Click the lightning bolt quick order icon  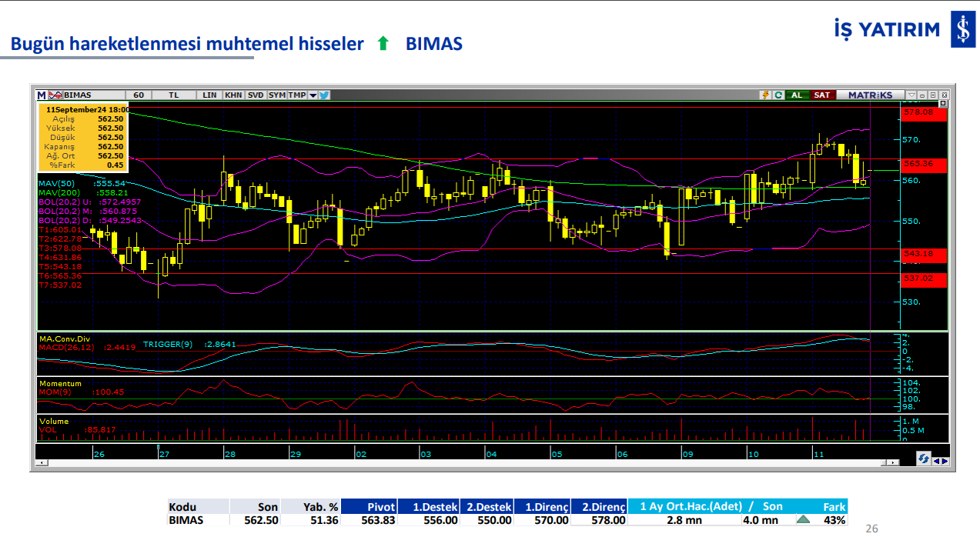pyautogui.click(x=765, y=95)
